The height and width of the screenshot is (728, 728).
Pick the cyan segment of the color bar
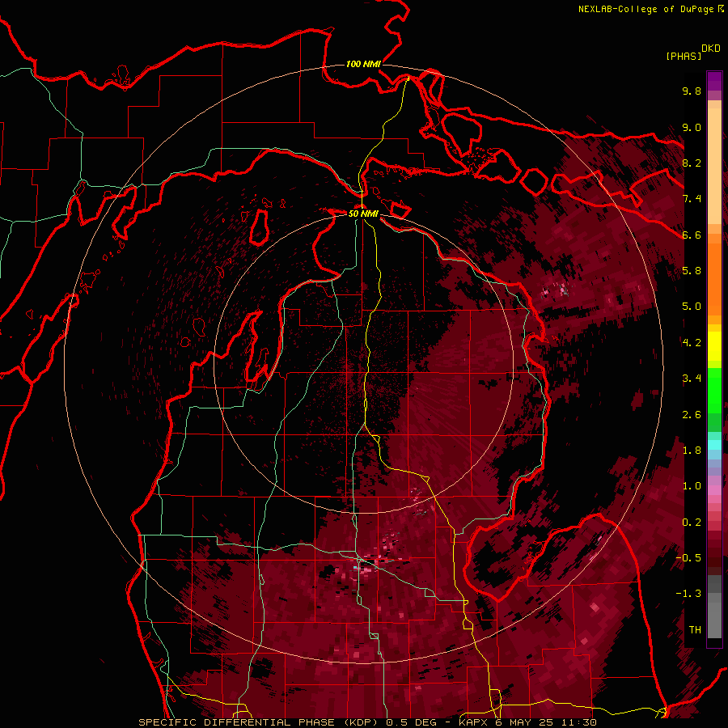point(714,444)
